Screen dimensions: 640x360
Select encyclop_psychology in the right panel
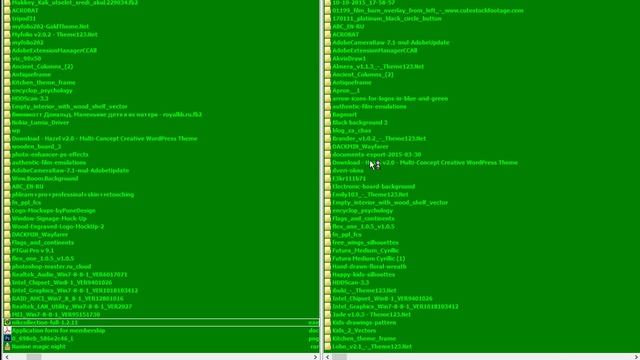coord(362,211)
